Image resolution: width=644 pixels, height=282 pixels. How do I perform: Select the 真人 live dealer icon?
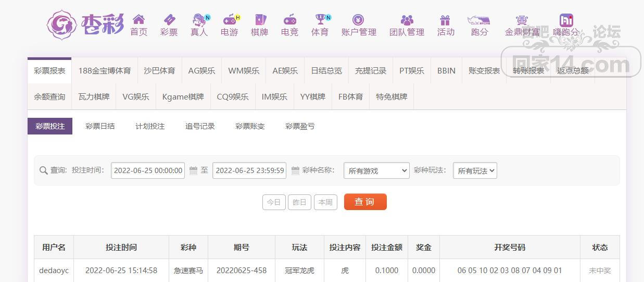199,20
